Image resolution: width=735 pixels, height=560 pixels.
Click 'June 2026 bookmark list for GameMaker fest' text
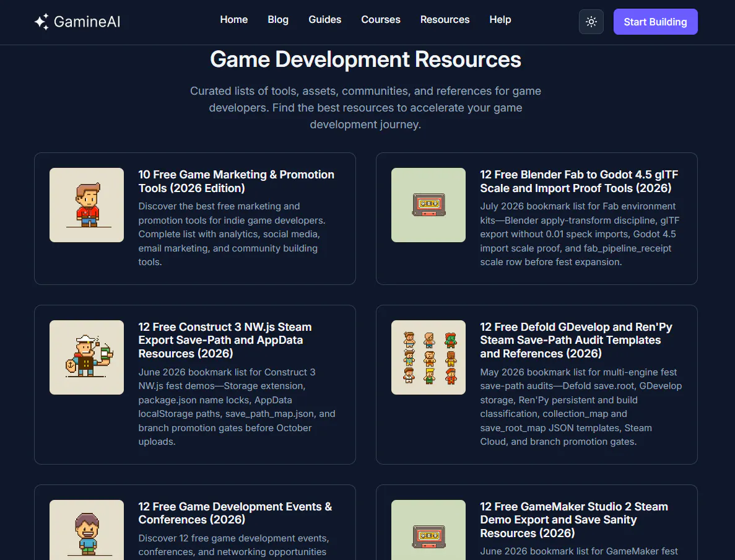coord(579,551)
